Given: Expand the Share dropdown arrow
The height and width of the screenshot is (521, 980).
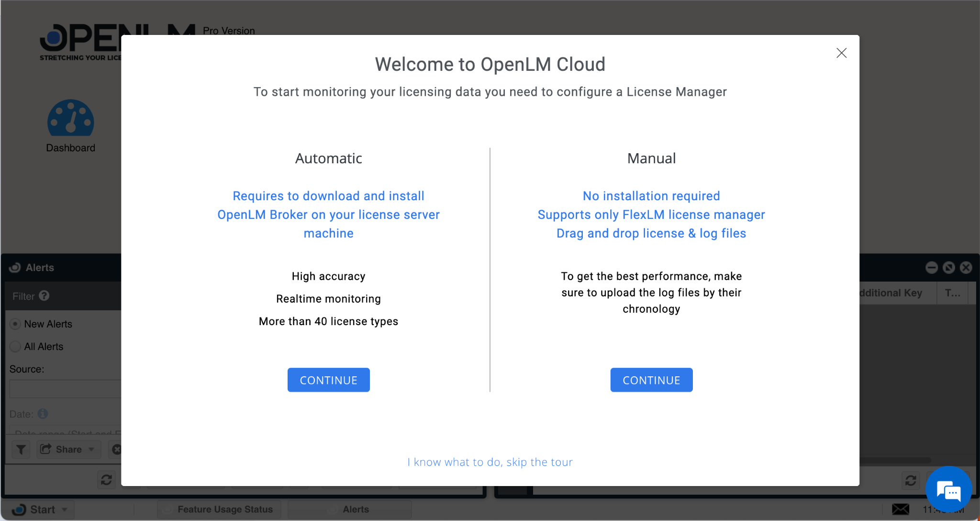Looking at the screenshot, I should coord(91,449).
